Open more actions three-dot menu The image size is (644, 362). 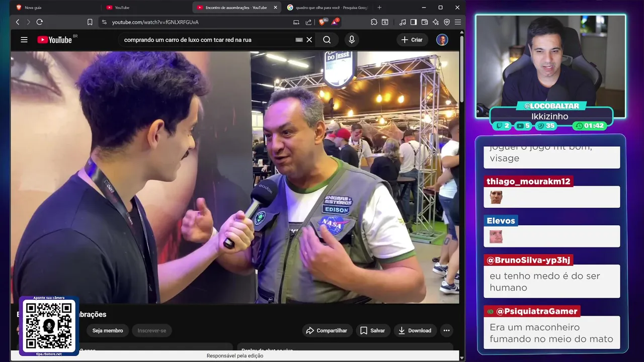446,330
